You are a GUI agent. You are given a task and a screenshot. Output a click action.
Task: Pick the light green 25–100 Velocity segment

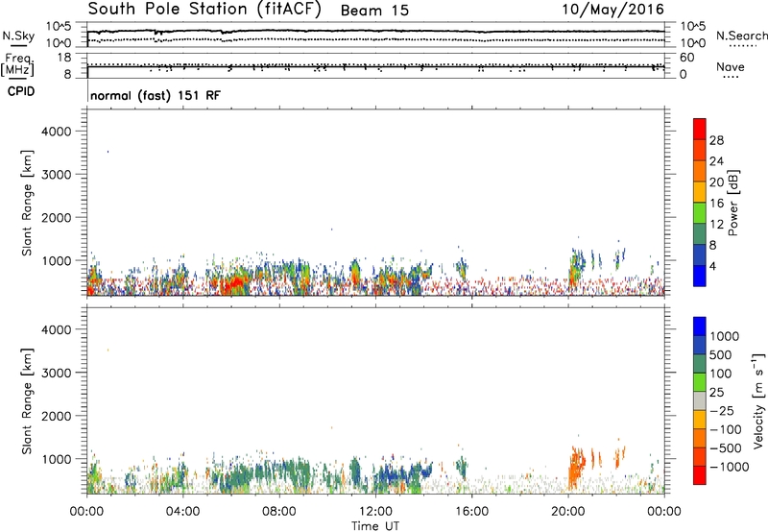pyautogui.click(x=700, y=382)
